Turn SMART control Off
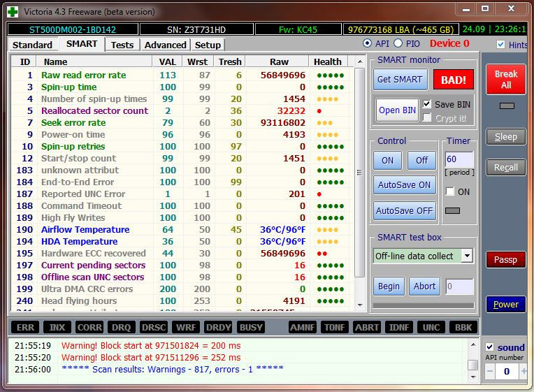Screen dimensions: 534x392 tap(422, 161)
